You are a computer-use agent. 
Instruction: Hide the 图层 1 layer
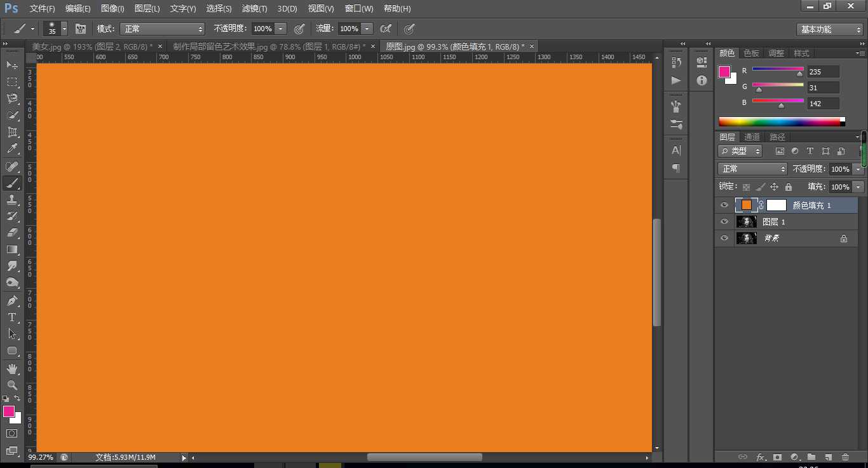pyautogui.click(x=724, y=222)
